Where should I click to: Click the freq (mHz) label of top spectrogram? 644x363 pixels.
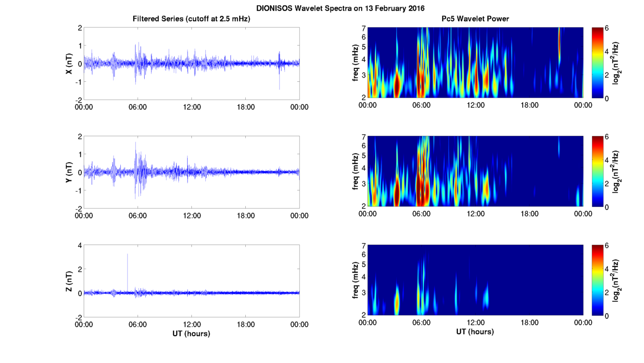point(354,63)
